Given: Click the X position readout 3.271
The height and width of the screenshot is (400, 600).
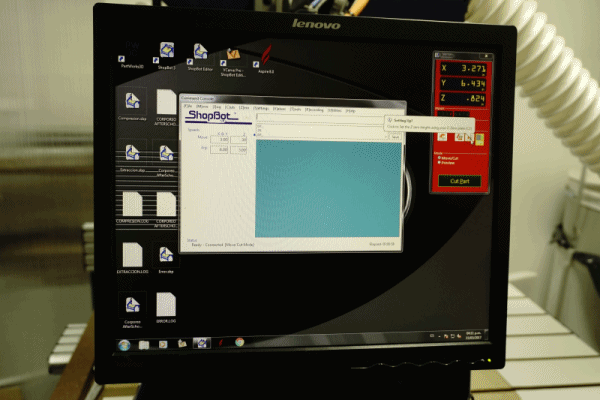Looking at the screenshot, I should [462, 69].
